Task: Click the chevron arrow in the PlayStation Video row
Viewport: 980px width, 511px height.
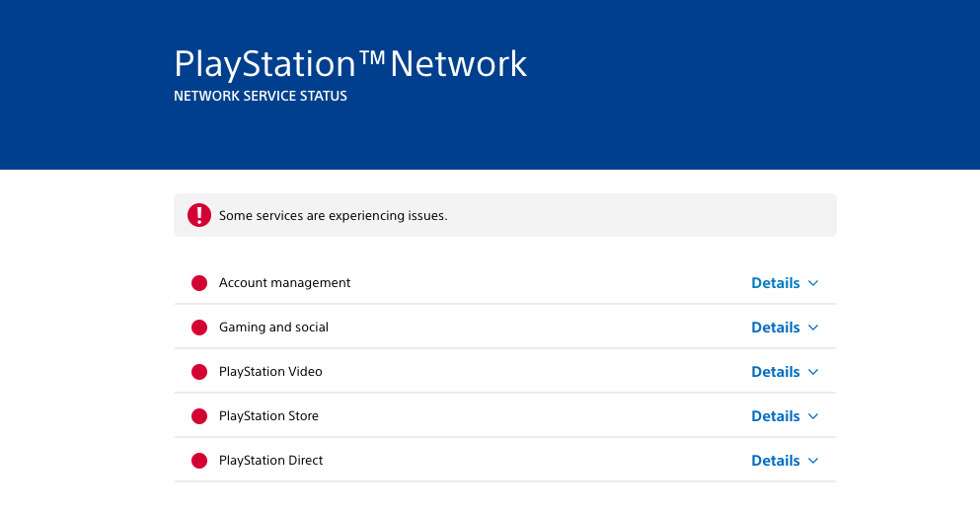Action: click(x=813, y=372)
